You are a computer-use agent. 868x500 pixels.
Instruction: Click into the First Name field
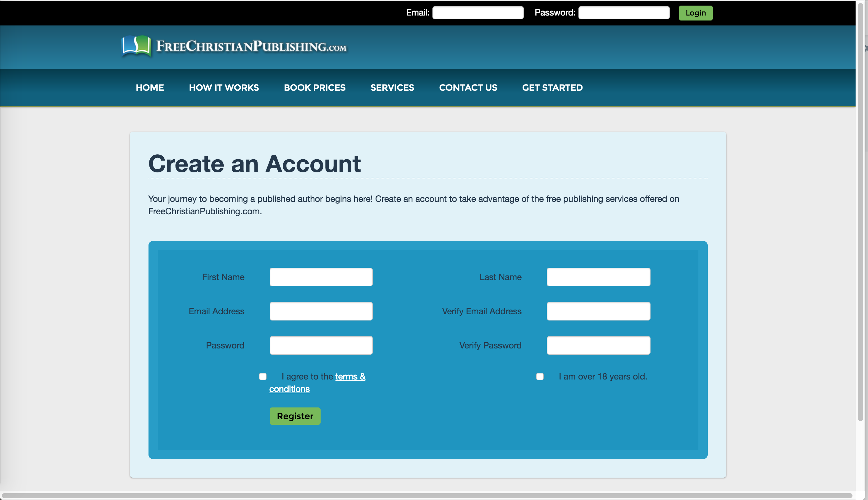pyautogui.click(x=321, y=277)
